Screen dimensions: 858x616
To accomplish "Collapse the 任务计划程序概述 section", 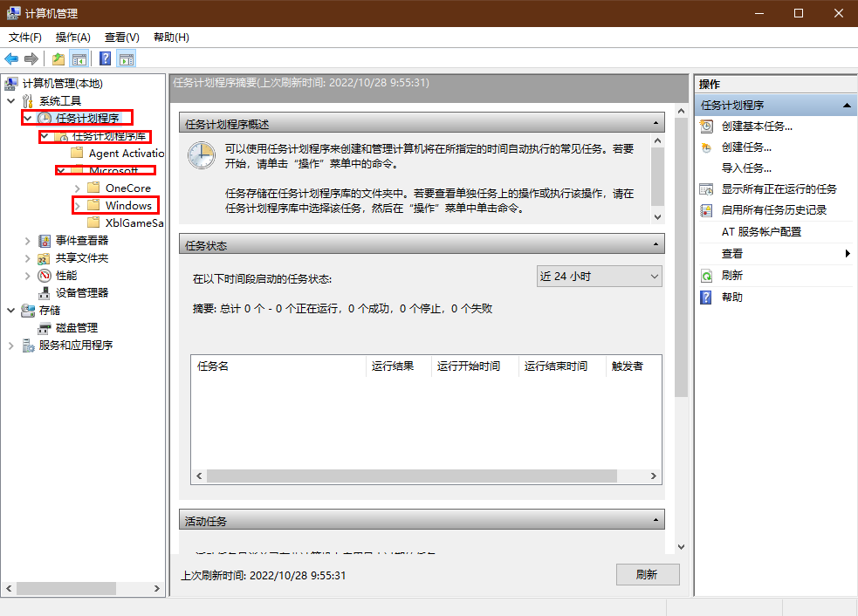I will point(656,123).
